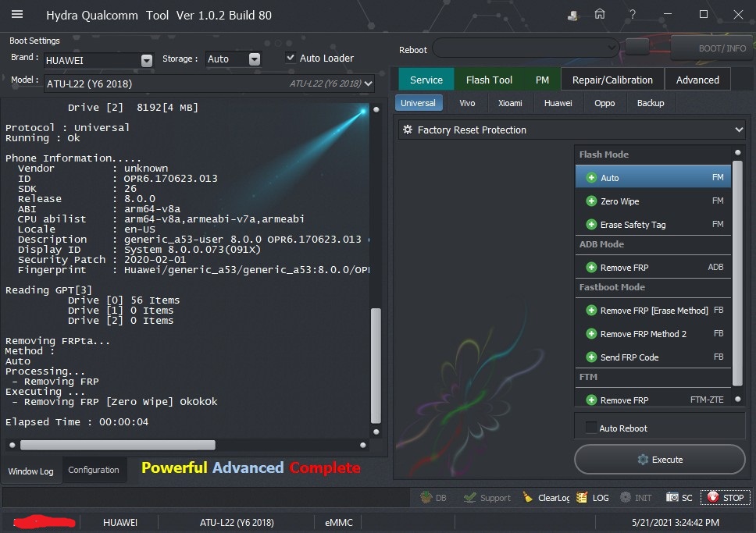Open the hamburger main menu
Image resolution: width=756 pixels, height=533 pixels.
click(17, 15)
